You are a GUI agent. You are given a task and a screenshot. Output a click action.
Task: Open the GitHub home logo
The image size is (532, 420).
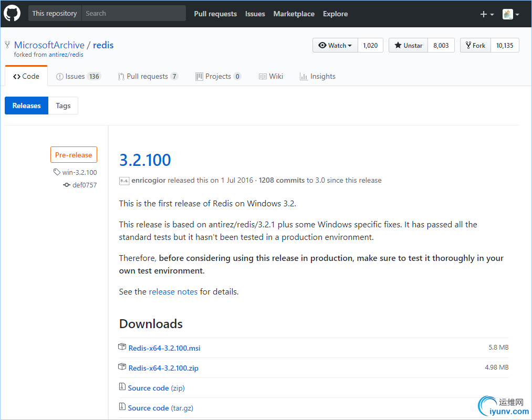tap(12, 14)
